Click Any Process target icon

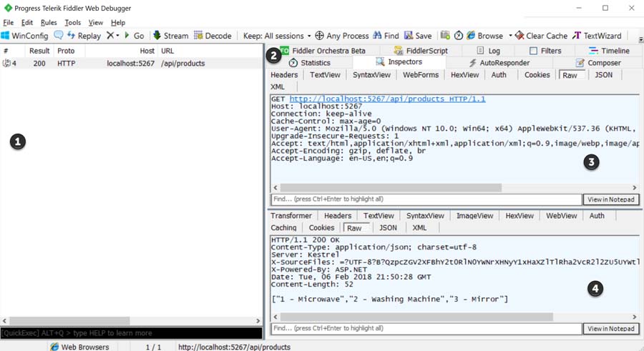tap(320, 36)
